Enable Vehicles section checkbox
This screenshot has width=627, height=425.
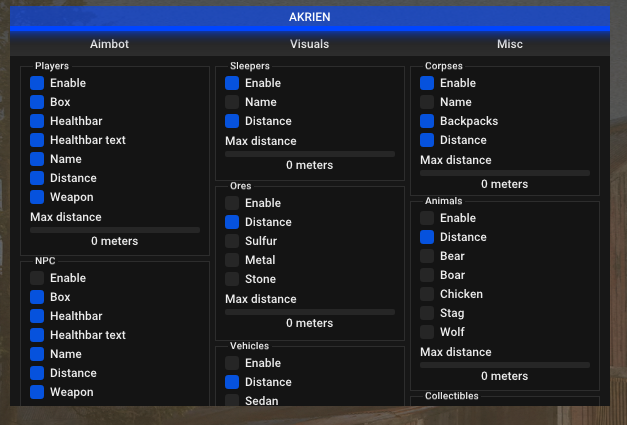click(232, 363)
